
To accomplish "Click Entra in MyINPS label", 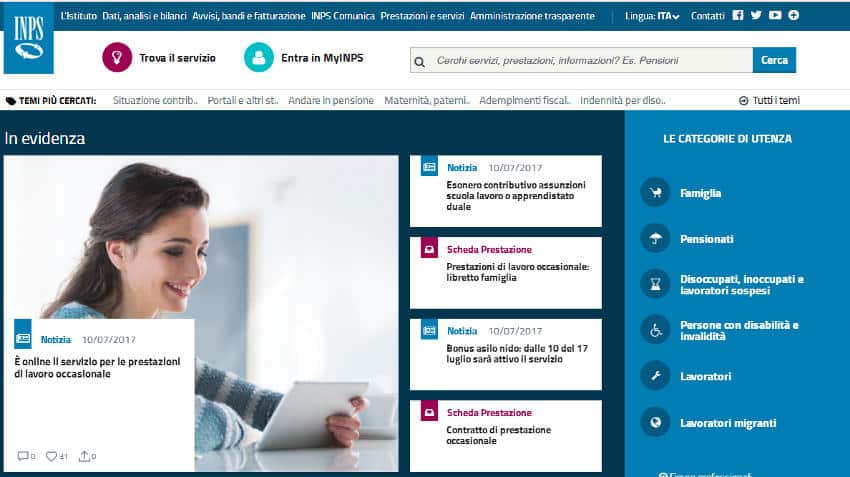I will click(x=322, y=58).
